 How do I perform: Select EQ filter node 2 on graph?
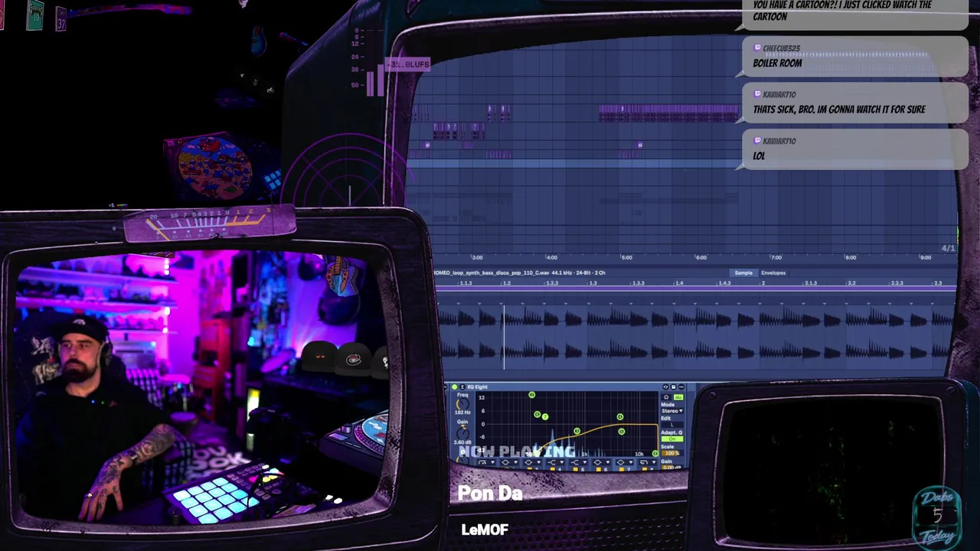click(x=532, y=395)
